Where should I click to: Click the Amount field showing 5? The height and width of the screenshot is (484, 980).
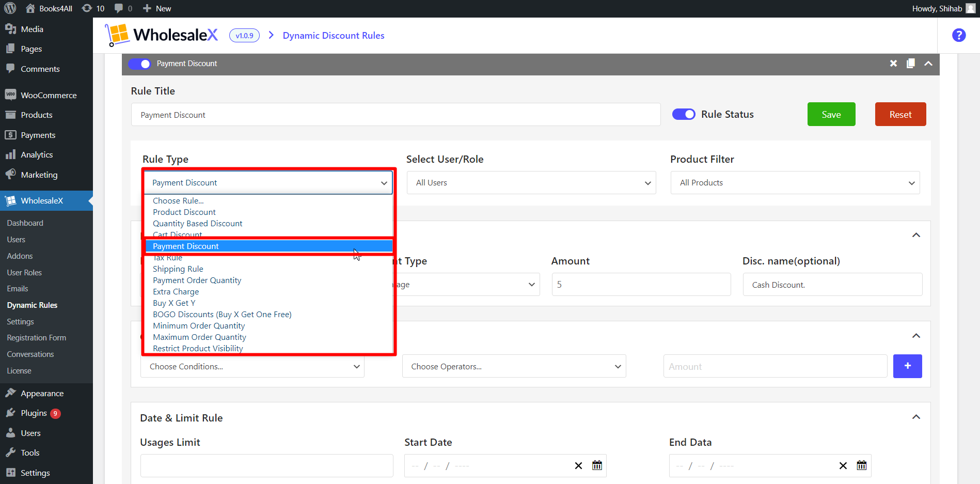pyautogui.click(x=641, y=285)
